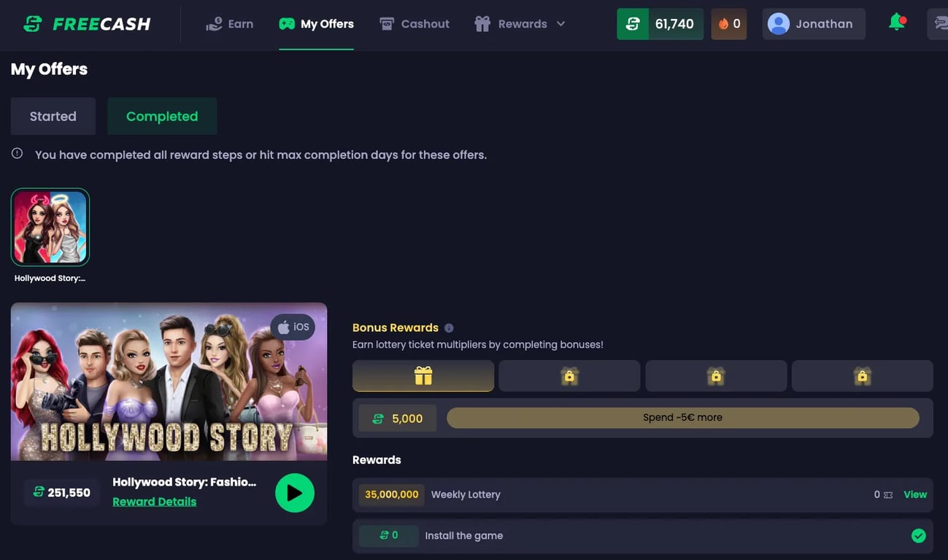Open the chat icon at top right
The height and width of the screenshot is (560, 948).
pyautogui.click(x=938, y=24)
